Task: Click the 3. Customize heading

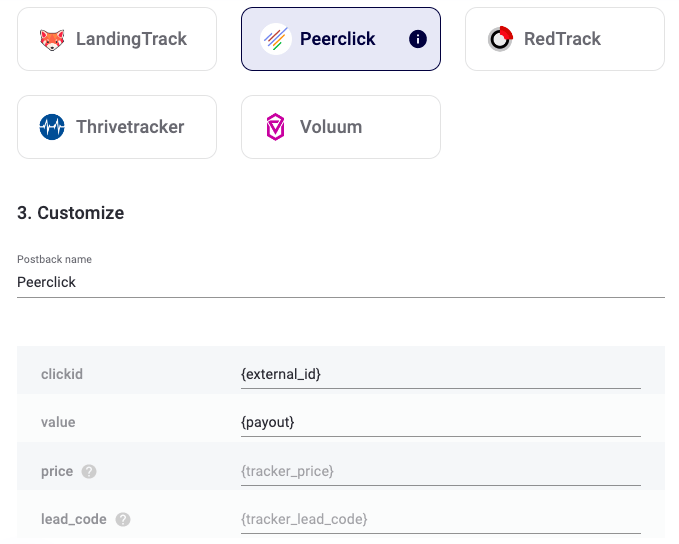Action: click(71, 213)
